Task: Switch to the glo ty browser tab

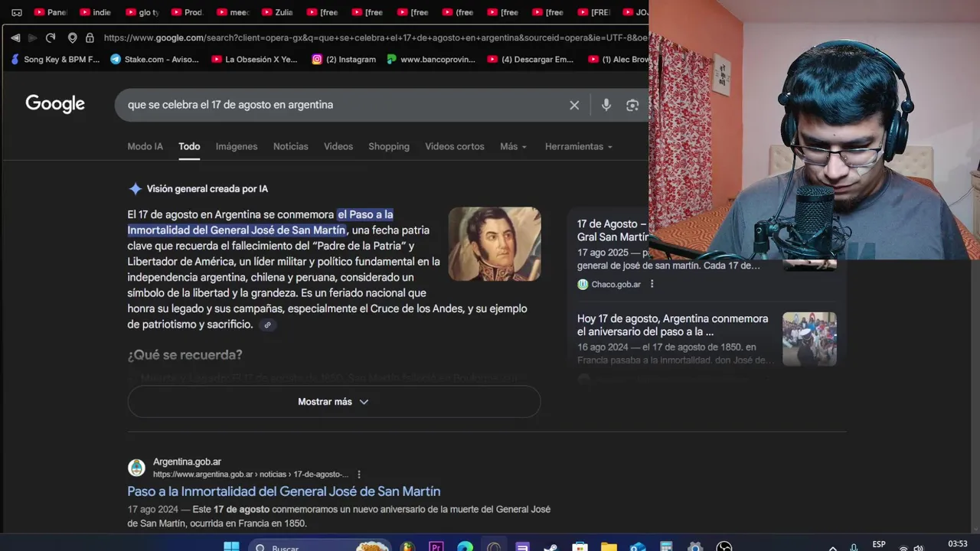Action: pos(142,12)
